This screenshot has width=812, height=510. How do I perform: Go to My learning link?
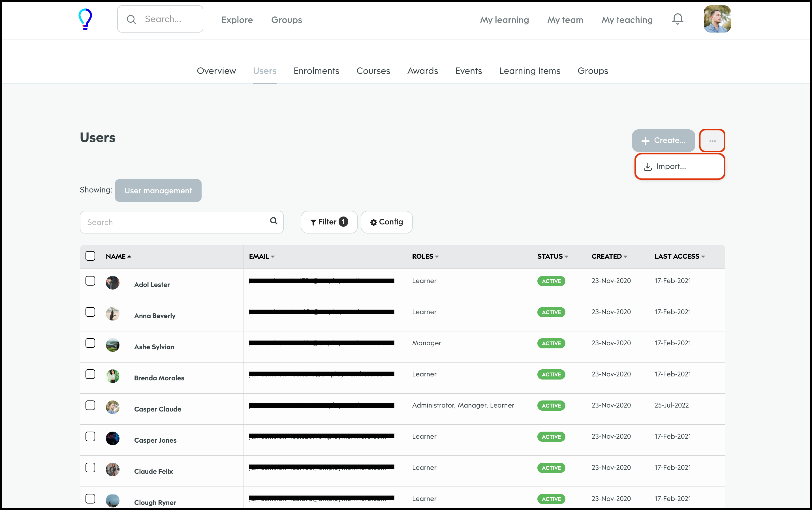pos(504,20)
